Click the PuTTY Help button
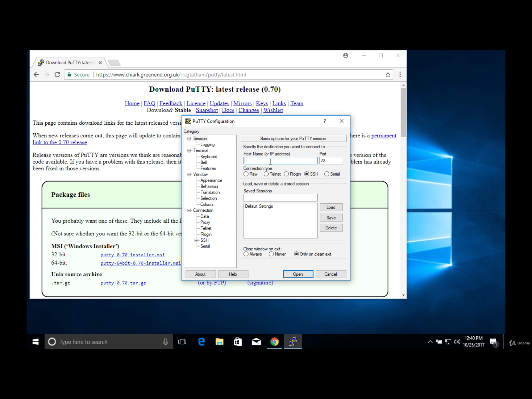 tap(233, 274)
